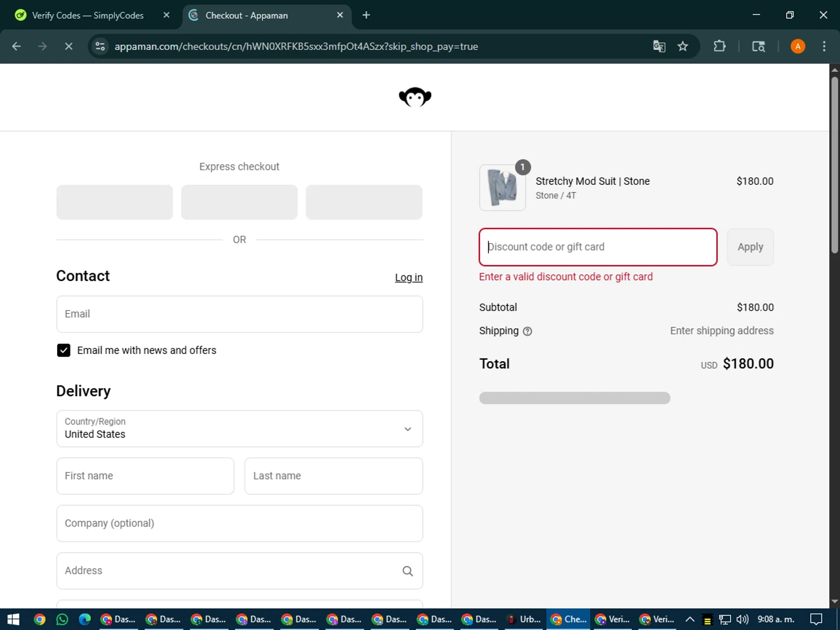
Task: Go forward to the next page
Action: 42,46
